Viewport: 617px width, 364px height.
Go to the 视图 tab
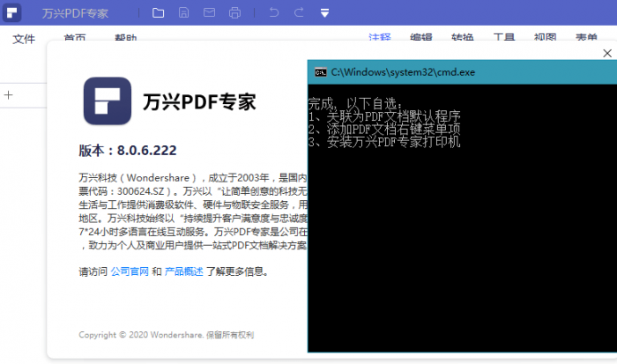545,38
